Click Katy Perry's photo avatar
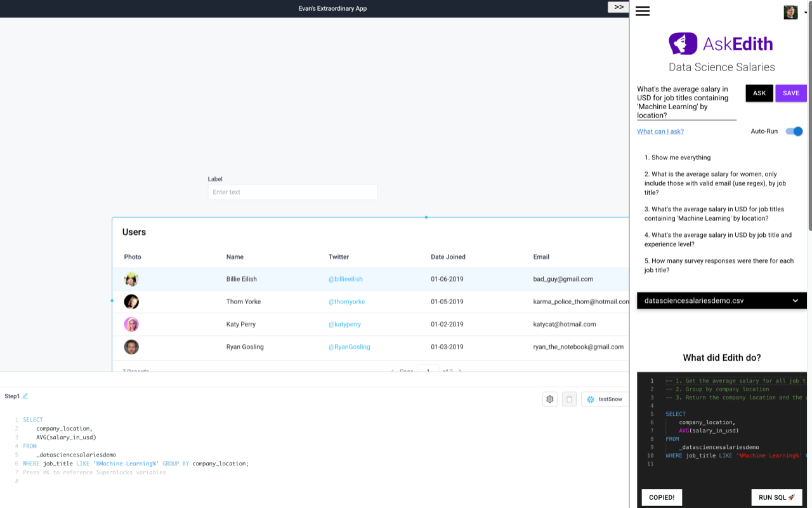 (x=131, y=324)
